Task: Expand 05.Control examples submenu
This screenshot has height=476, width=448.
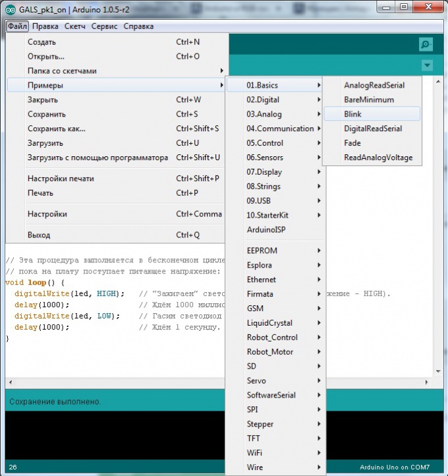Action: [275, 143]
